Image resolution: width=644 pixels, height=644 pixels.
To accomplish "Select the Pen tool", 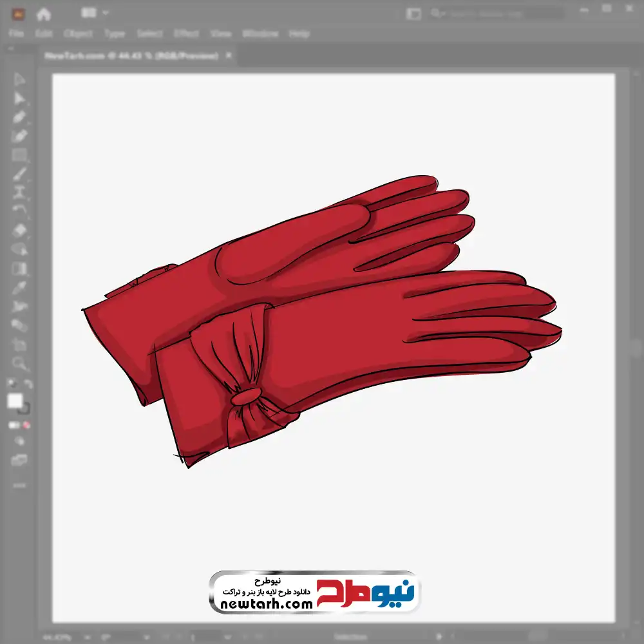I will click(19, 117).
